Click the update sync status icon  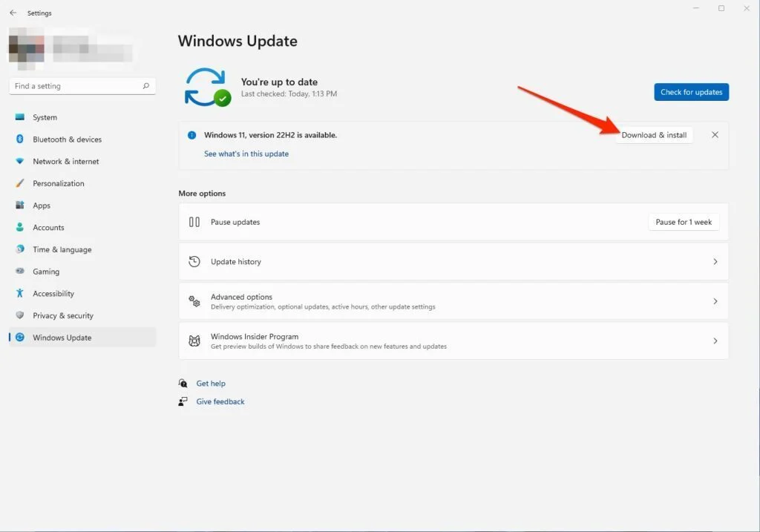pyautogui.click(x=208, y=88)
